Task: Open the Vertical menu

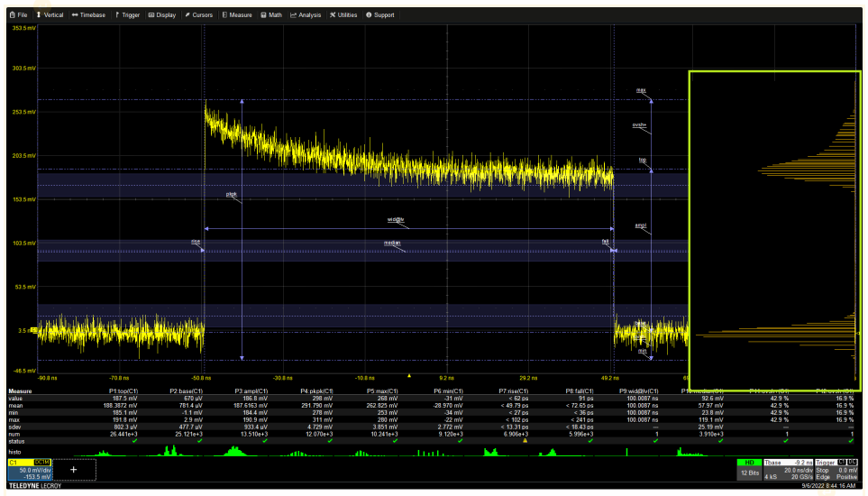Action: click(50, 15)
